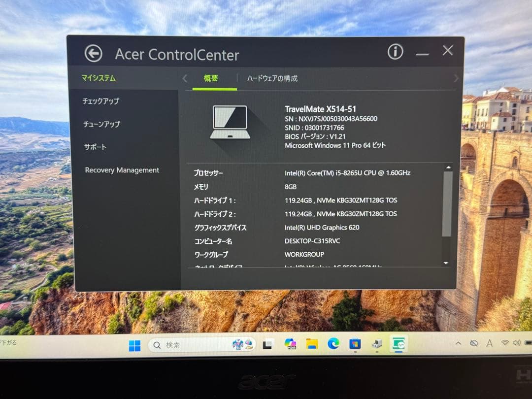The image size is (532, 399).
Task: Open the volume icon in the system tray
Action: coord(516,343)
